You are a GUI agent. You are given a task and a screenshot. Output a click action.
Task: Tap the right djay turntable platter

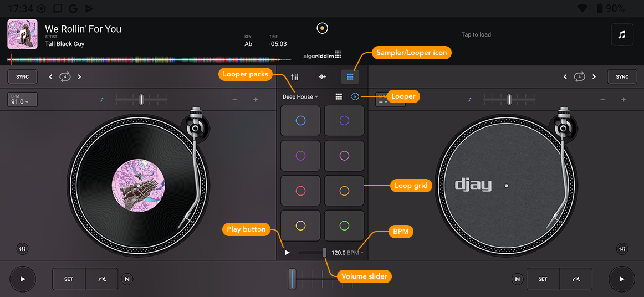pos(506,186)
